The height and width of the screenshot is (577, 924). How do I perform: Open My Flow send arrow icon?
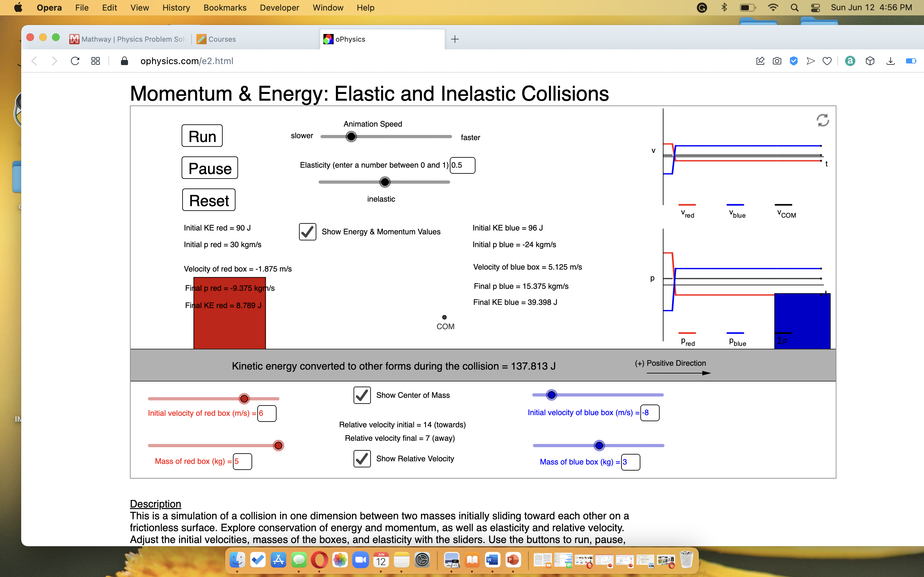coord(810,61)
